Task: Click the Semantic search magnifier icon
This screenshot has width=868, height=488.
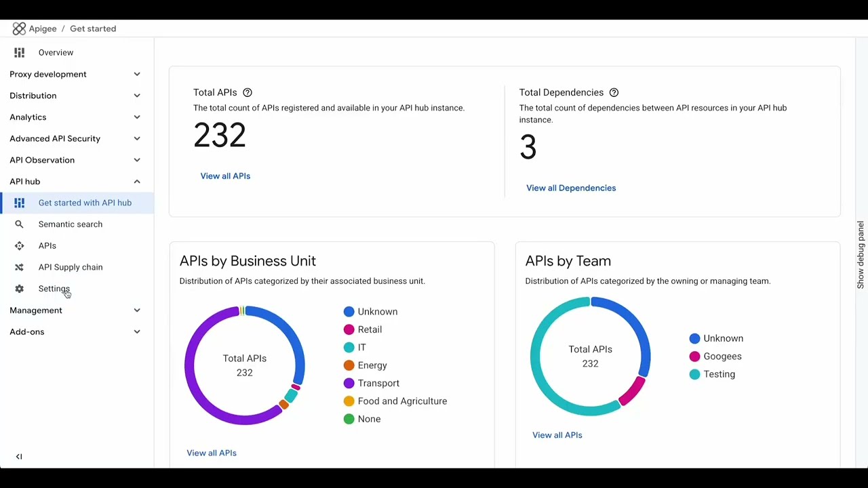Action: point(19,224)
